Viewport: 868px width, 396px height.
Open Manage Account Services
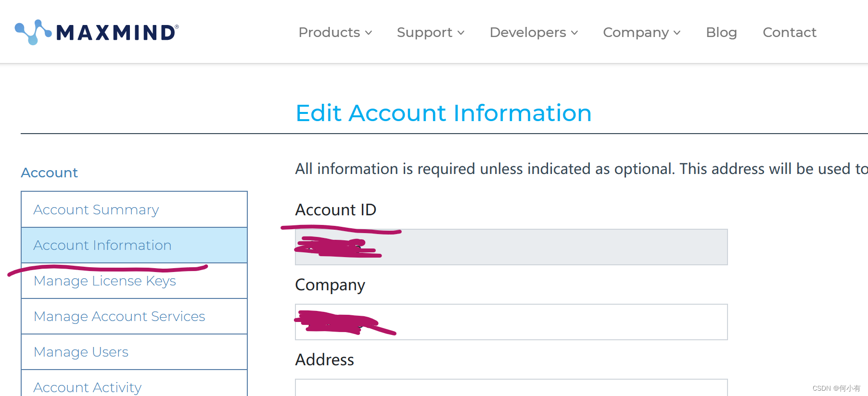pos(134,316)
